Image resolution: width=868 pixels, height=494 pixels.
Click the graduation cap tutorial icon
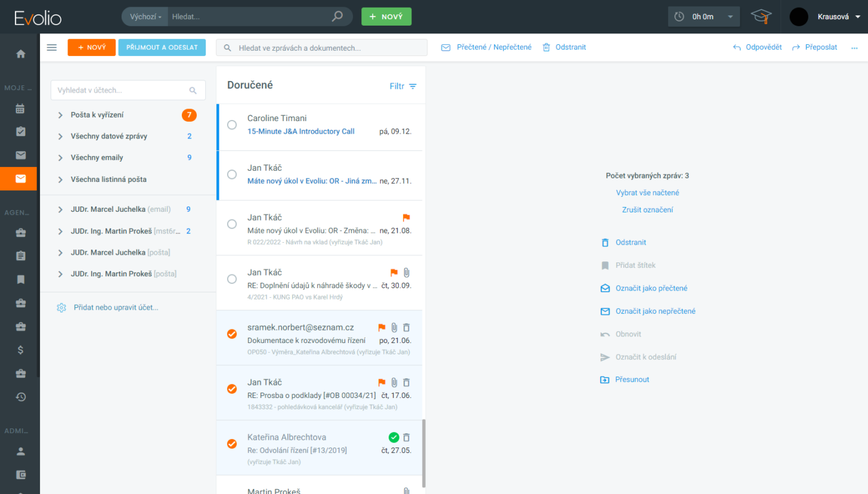pos(761,17)
